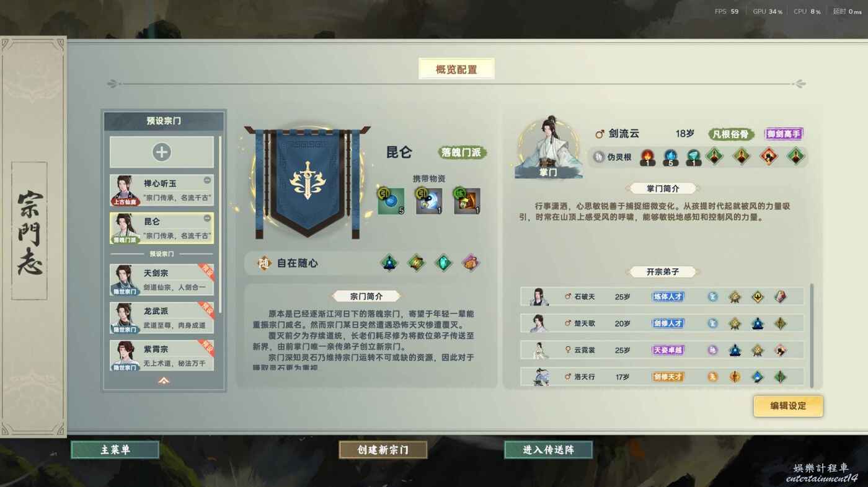Select the 龙武派 preset sect
Viewport: 868px width, 487px height.
pos(162,318)
